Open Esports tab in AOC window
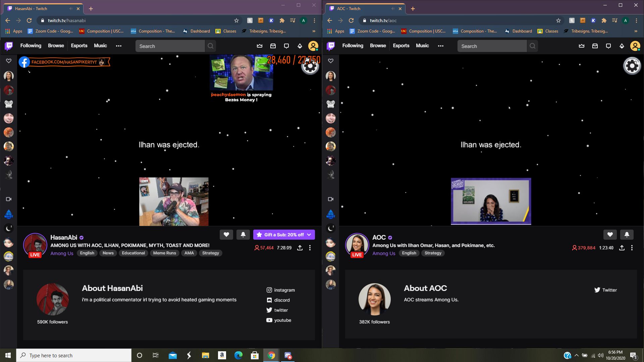This screenshot has width=644, height=362. pyautogui.click(x=401, y=46)
